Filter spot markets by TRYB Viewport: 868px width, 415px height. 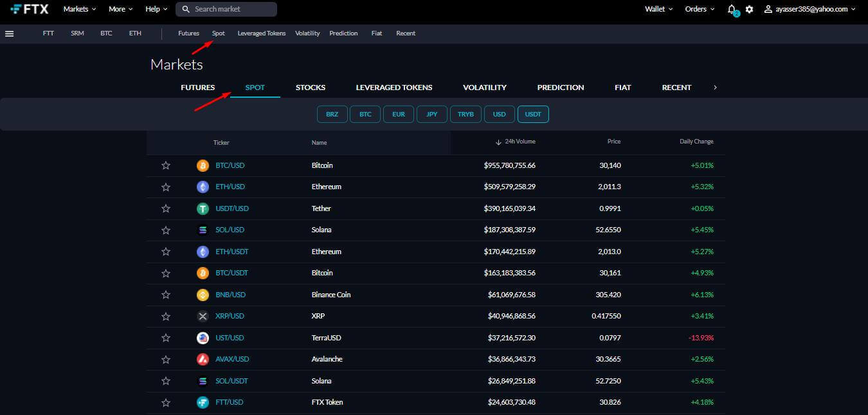click(466, 114)
